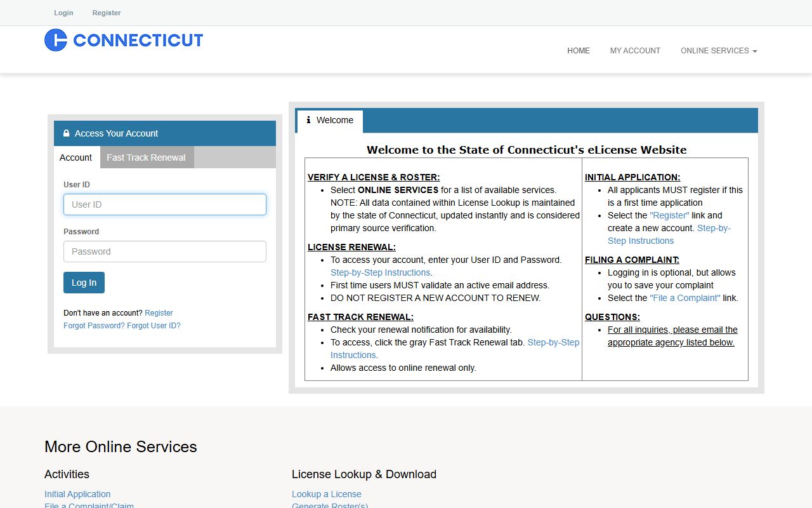Go to the Home menu item
The height and width of the screenshot is (508, 812).
coord(579,51)
